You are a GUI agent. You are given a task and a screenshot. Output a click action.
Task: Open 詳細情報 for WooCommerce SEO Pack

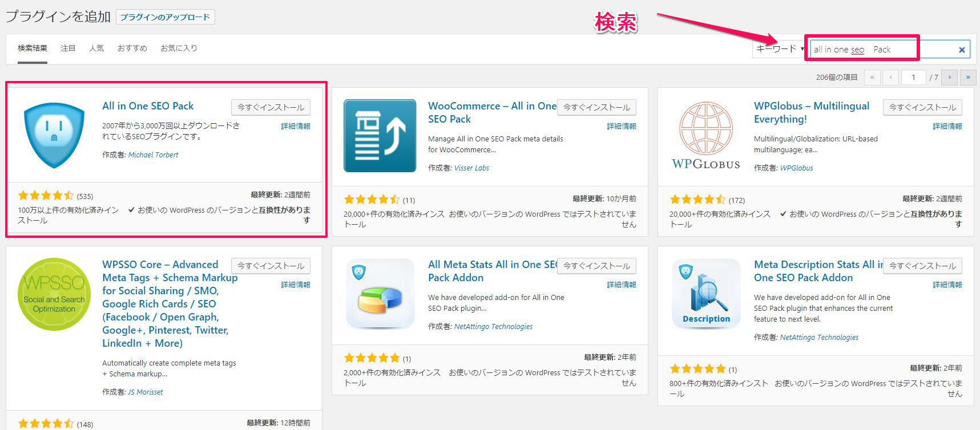(622, 126)
